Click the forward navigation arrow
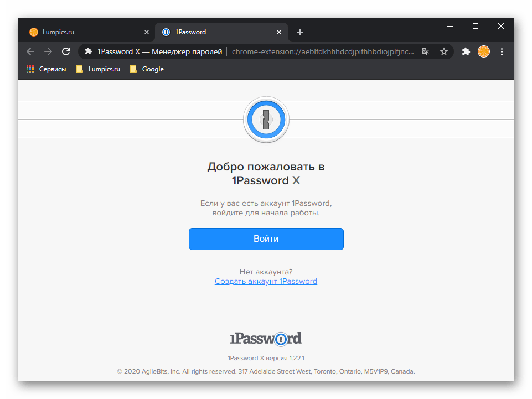The image size is (532, 399). (48, 51)
